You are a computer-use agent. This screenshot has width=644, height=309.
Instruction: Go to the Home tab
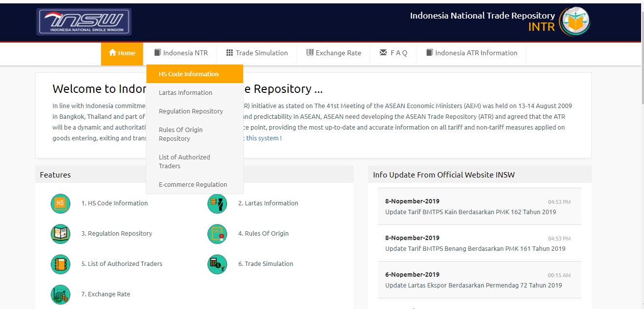[122, 53]
